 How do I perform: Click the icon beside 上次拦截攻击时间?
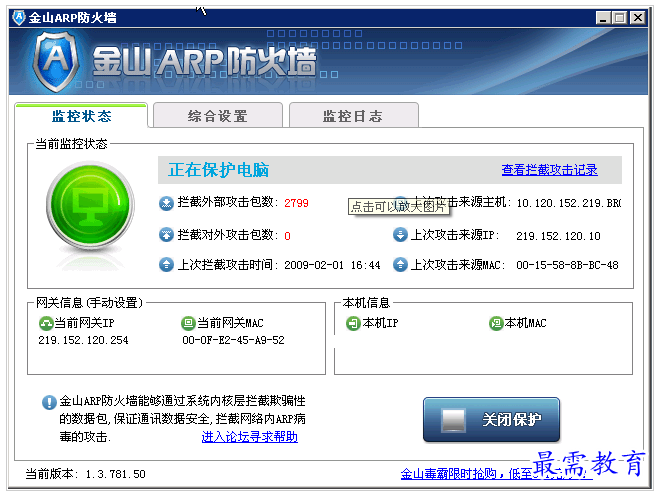166,264
